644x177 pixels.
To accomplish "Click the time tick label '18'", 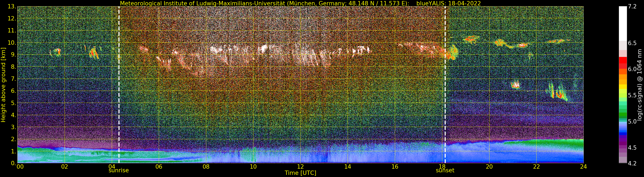I will pyautogui.click(x=442, y=167).
